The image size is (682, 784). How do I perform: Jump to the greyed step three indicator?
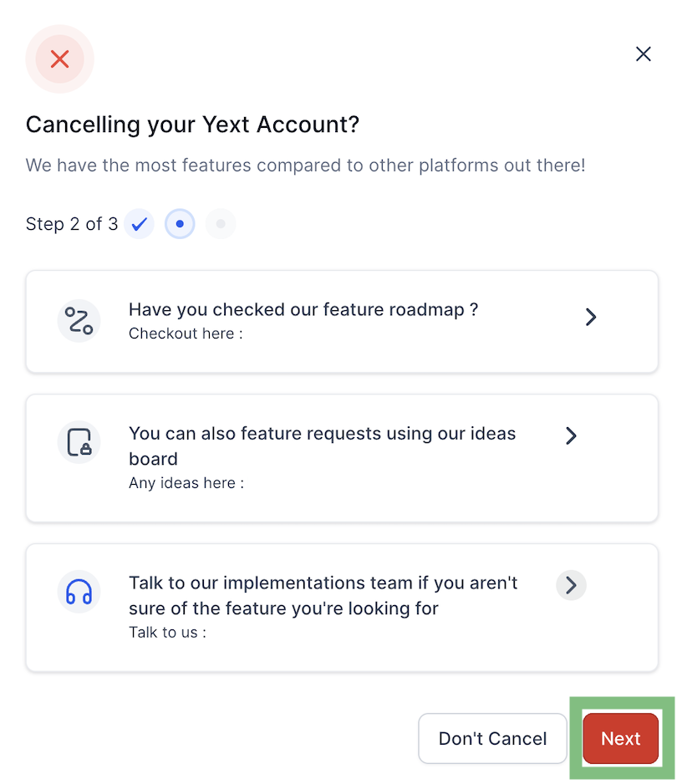point(221,223)
